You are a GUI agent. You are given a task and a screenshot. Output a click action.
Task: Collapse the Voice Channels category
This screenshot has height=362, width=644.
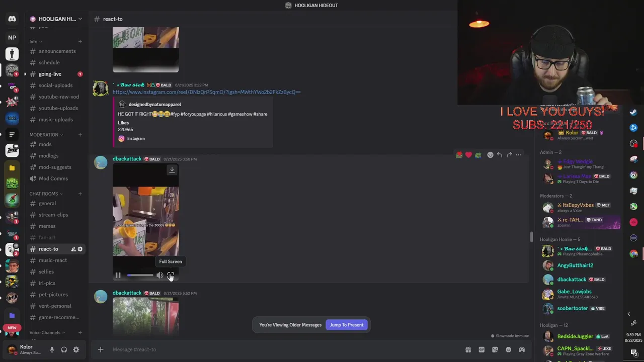coord(48,332)
